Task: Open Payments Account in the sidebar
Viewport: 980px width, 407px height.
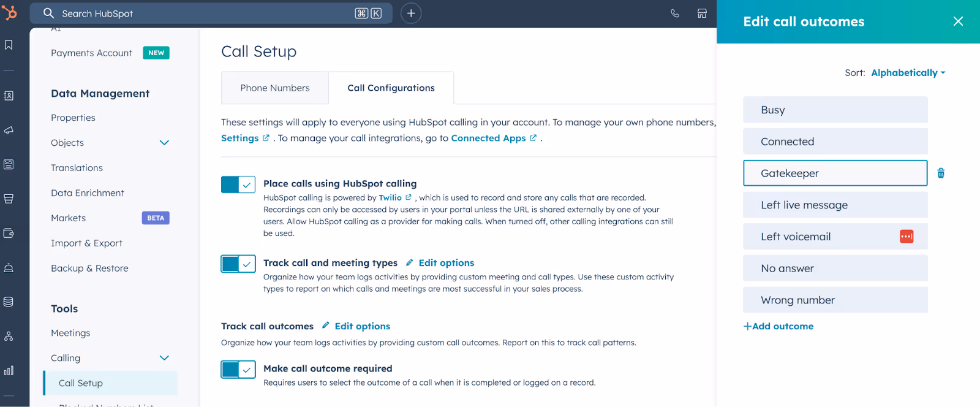Action: (91, 53)
